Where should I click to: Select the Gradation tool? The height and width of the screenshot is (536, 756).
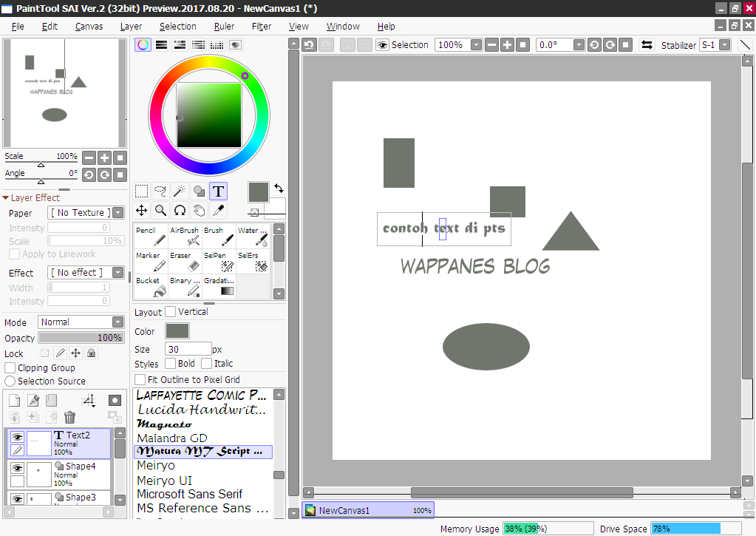[x=218, y=287]
